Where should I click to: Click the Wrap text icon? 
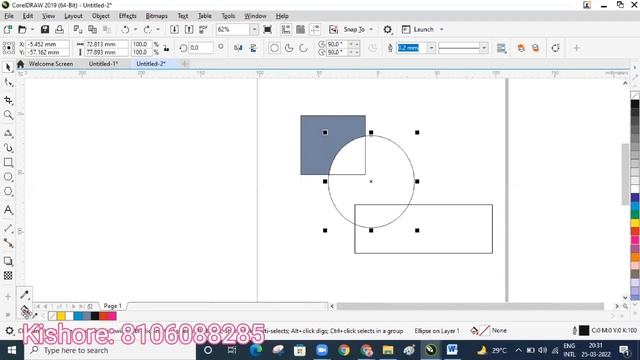coord(502,48)
